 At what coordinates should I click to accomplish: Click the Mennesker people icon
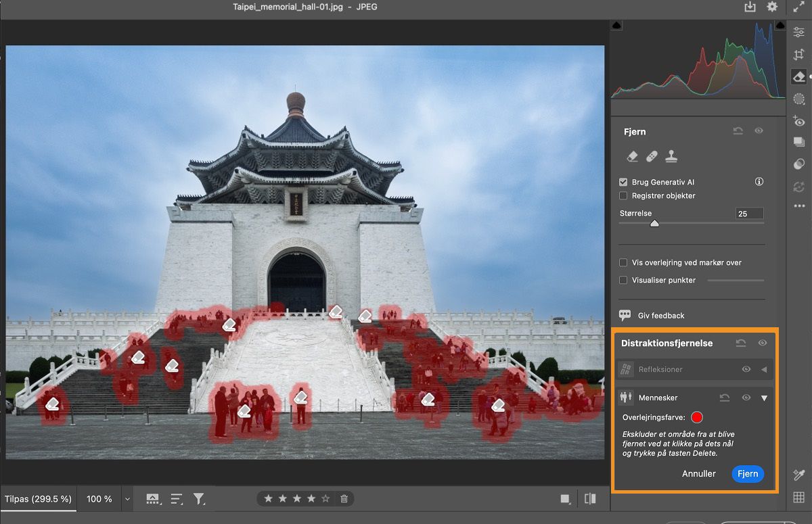(x=627, y=398)
